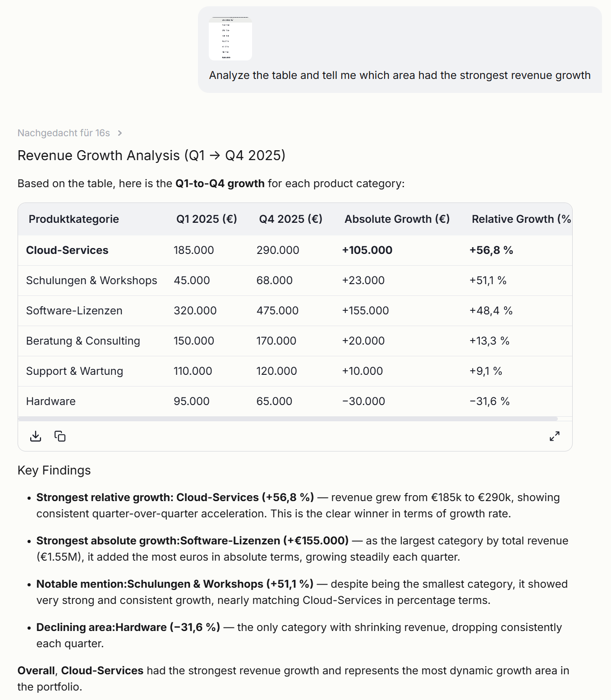Click the Hardware row label
611x700 pixels.
point(51,401)
